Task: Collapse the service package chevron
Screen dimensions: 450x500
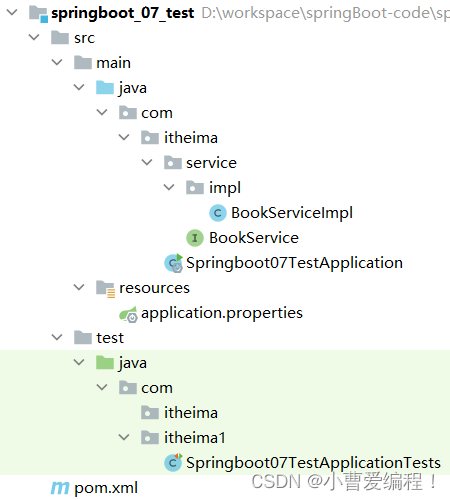Action: coord(147,162)
